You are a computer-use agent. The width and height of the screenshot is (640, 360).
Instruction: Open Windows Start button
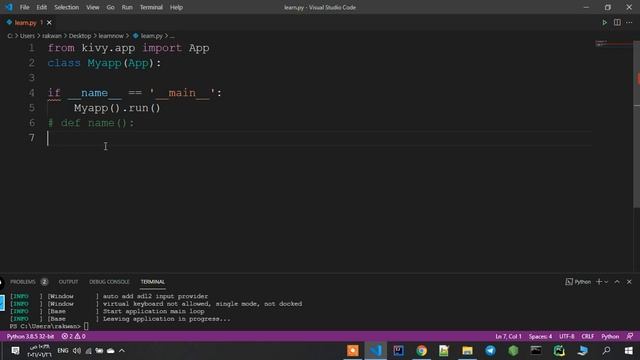(x=629, y=351)
